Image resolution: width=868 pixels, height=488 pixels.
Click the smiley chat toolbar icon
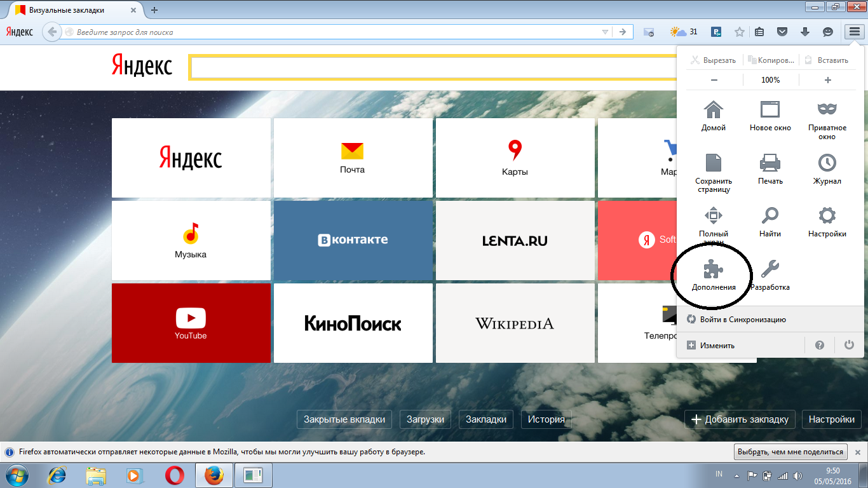(x=827, y=32)
